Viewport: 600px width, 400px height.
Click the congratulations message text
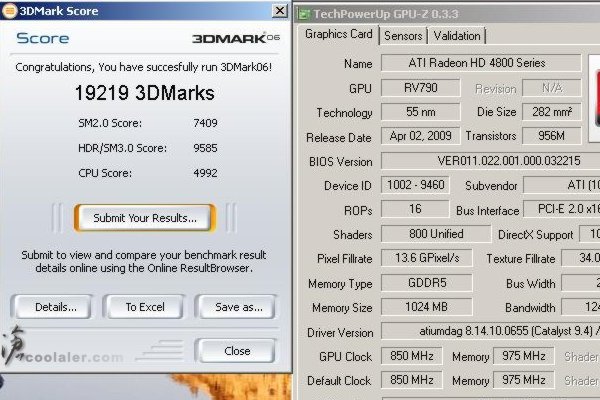(x=143, y=67)
